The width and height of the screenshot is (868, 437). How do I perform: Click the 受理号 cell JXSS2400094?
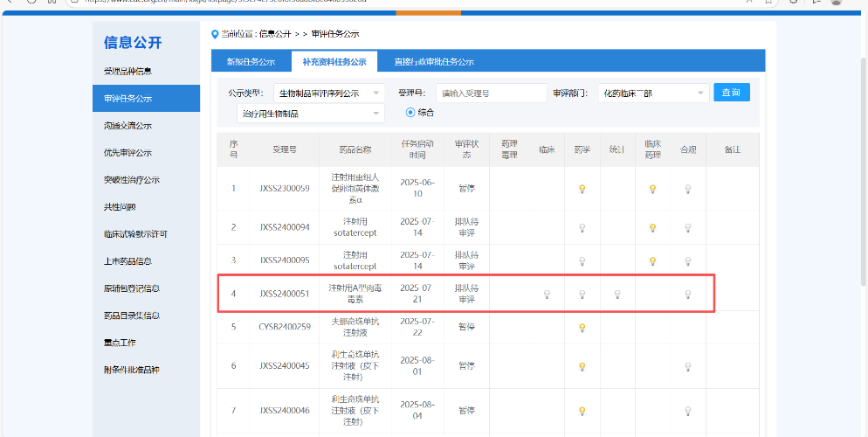[x=285, y=227]
